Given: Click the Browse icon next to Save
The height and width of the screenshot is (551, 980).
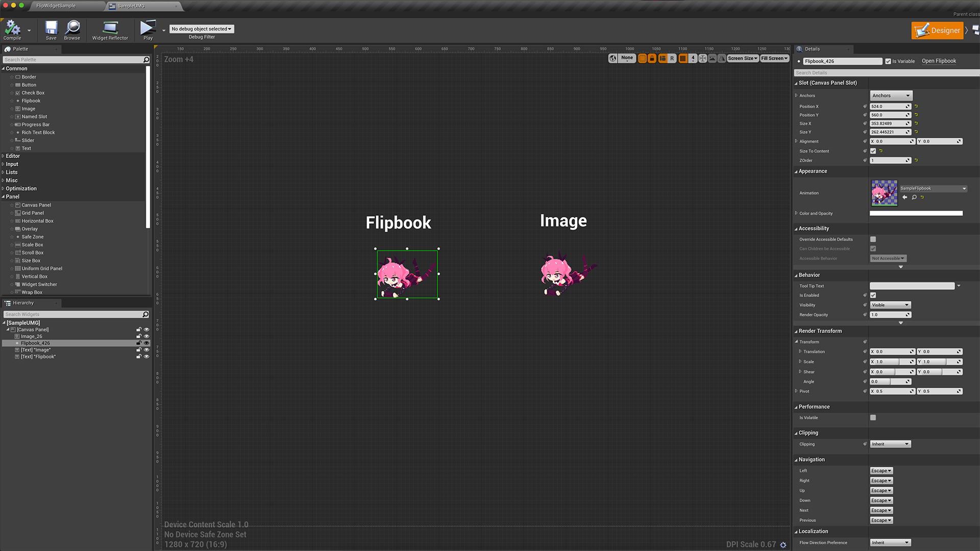Looking at the screenshot, I should pyautogui.click(x=72, y=28).
